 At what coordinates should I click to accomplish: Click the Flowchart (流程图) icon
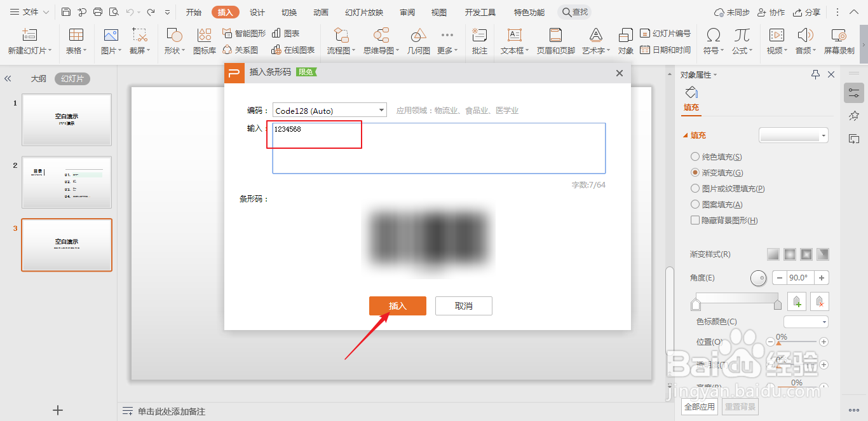coord(341,36)
